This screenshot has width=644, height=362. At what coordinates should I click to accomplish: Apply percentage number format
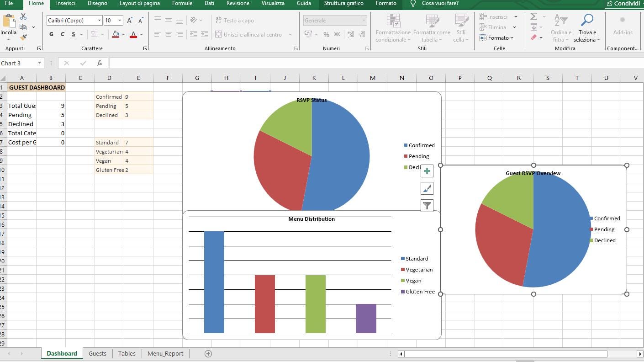326,34
